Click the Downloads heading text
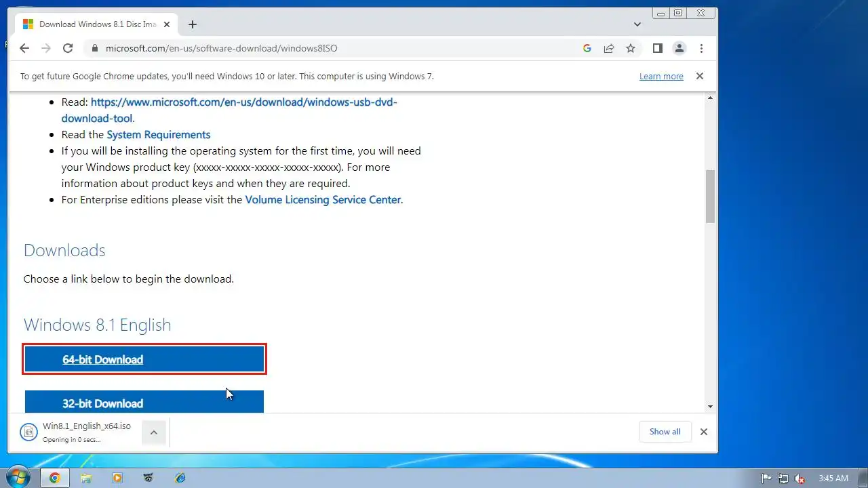Screen dimensions: 868x488 (x=64, y=250)
